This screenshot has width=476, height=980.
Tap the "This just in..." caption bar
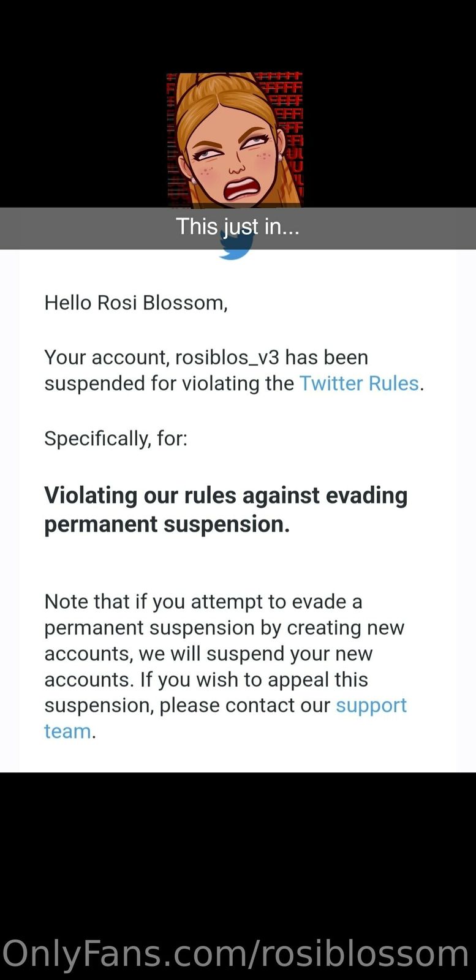pos(238,227)
